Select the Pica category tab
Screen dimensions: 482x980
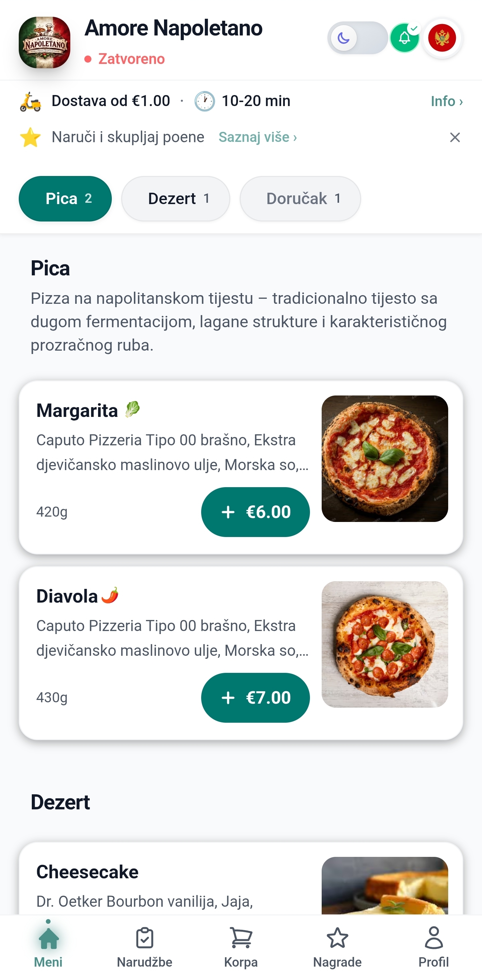(65, 199)
